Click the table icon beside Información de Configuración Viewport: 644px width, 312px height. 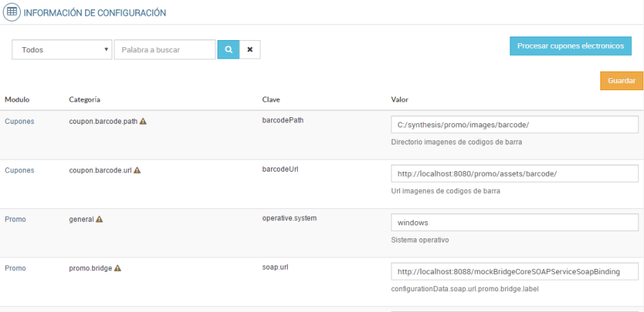point(12,12)
